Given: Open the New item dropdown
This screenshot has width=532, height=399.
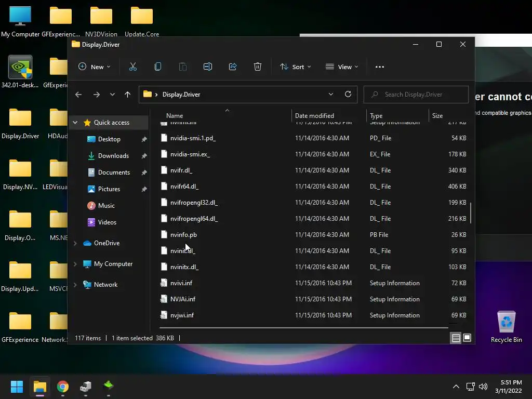Looking at the screenshot, I should click(x=95, y=67).
